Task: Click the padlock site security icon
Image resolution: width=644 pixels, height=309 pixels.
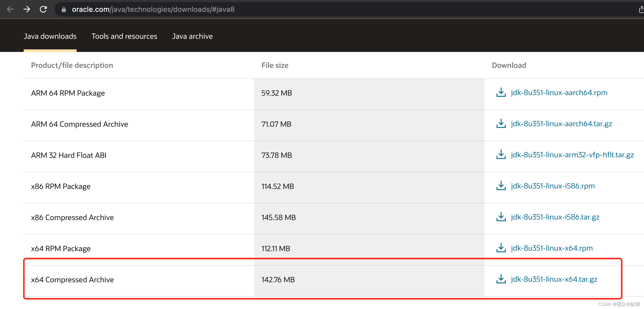Action: pyautogui.click(x=64, y=10)
